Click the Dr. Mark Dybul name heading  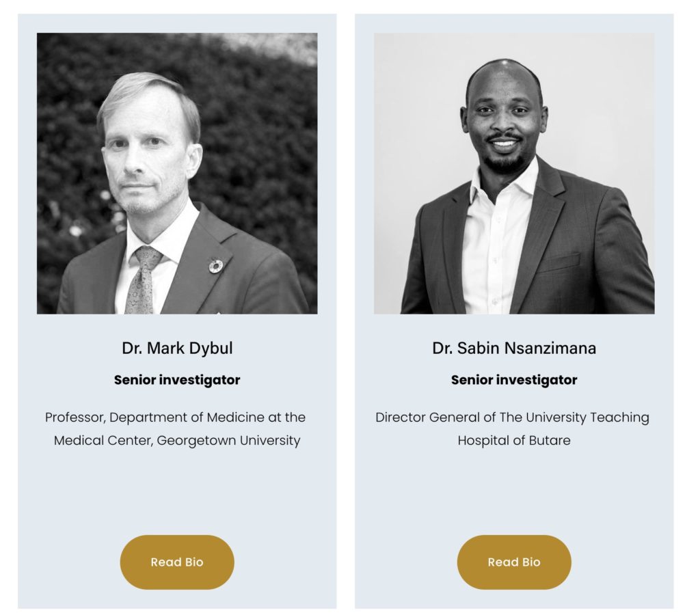177,348
